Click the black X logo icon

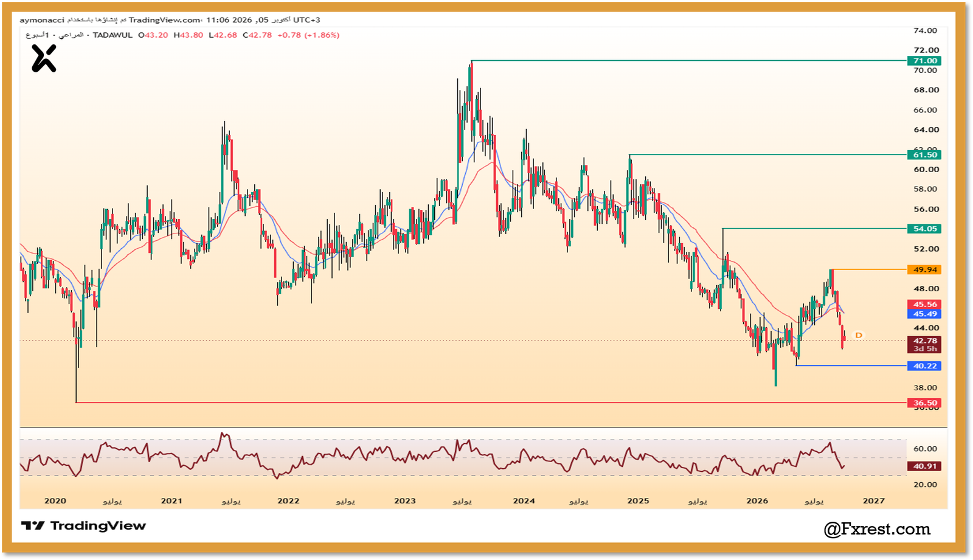[44, 59]
